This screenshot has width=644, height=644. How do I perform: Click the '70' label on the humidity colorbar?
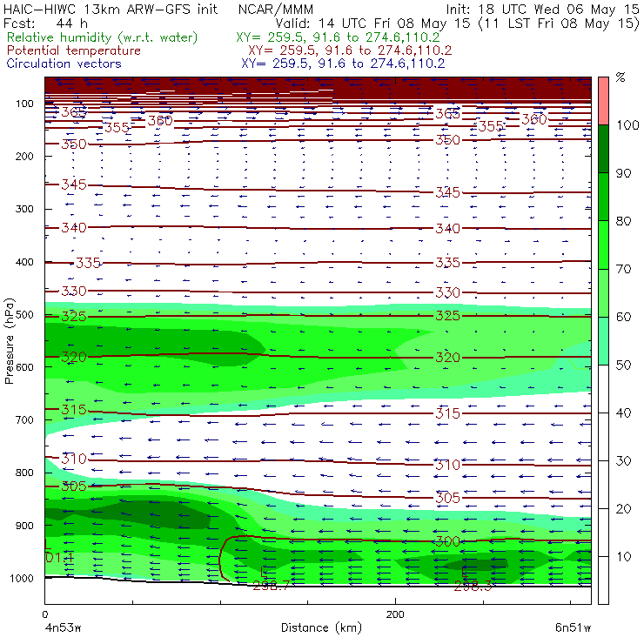coord(624,269)
